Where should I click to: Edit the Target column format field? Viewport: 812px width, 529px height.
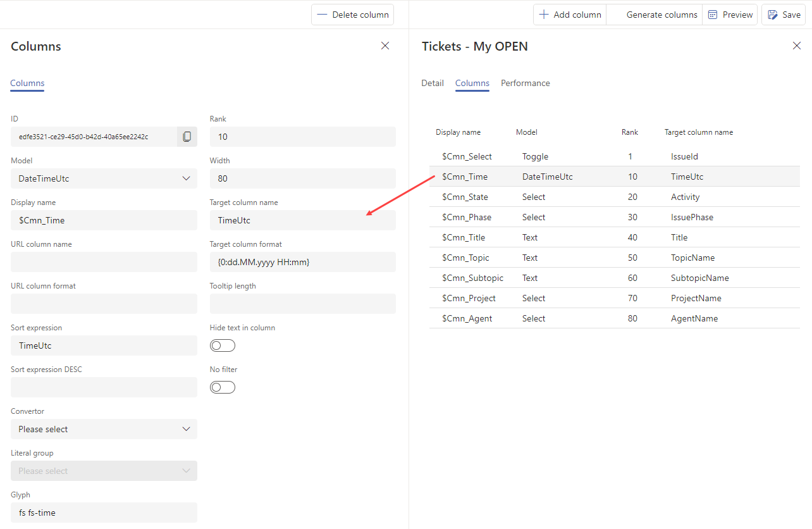click(x=303, y=262)
